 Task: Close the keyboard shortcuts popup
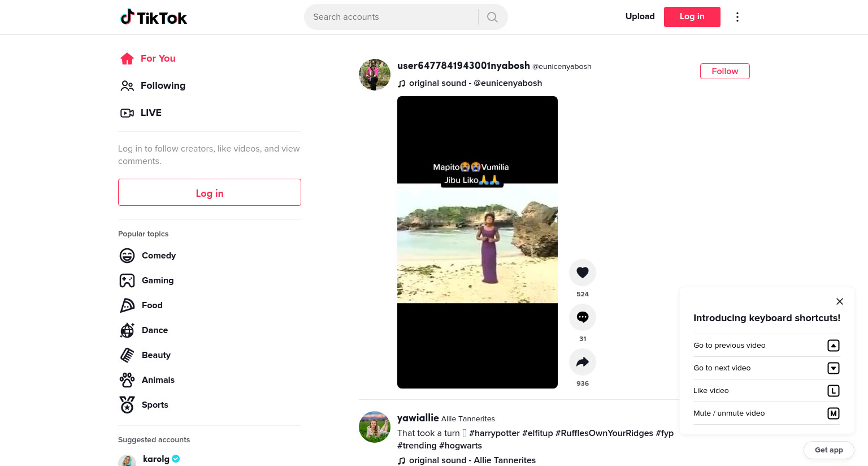click(840, 301)
